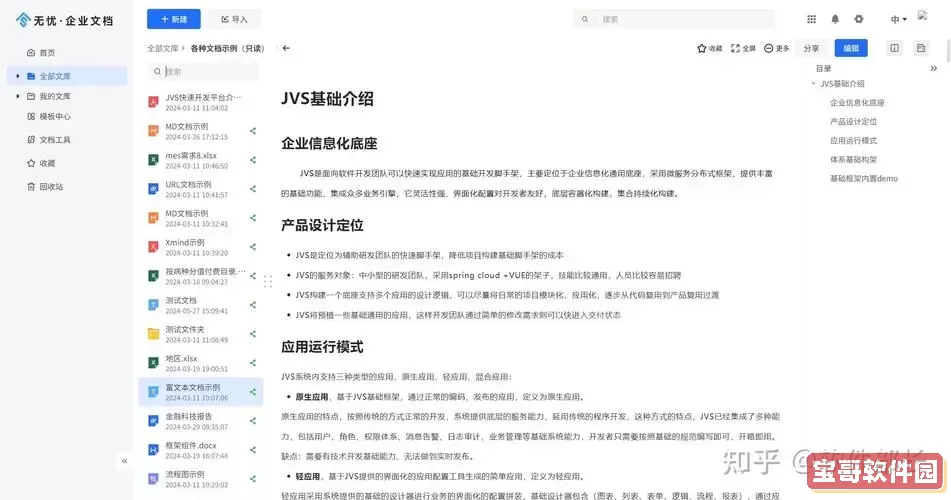Share the 测试文件夹 folder

(x=253, y=334)
